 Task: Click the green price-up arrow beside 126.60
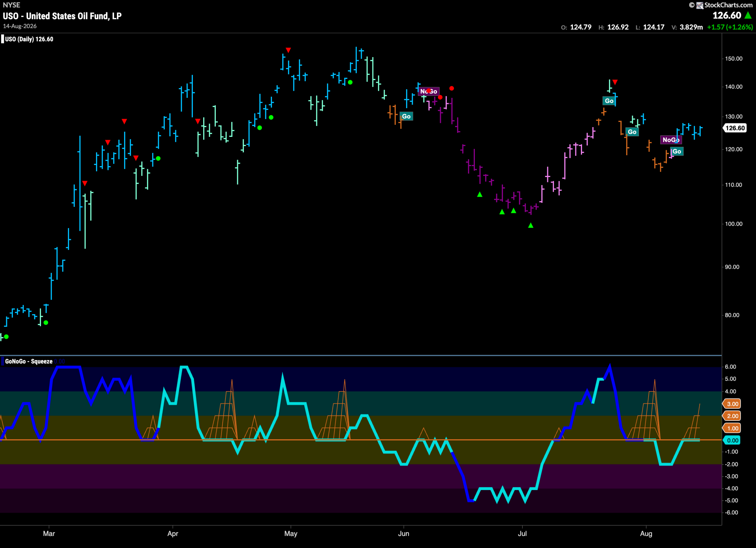(x=748, y=15)
